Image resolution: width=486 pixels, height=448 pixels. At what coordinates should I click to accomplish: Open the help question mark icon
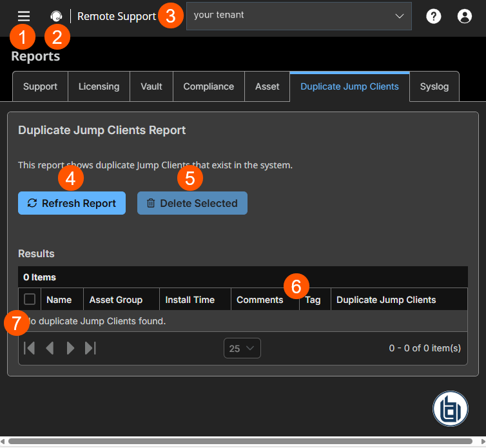coord(433,16)
